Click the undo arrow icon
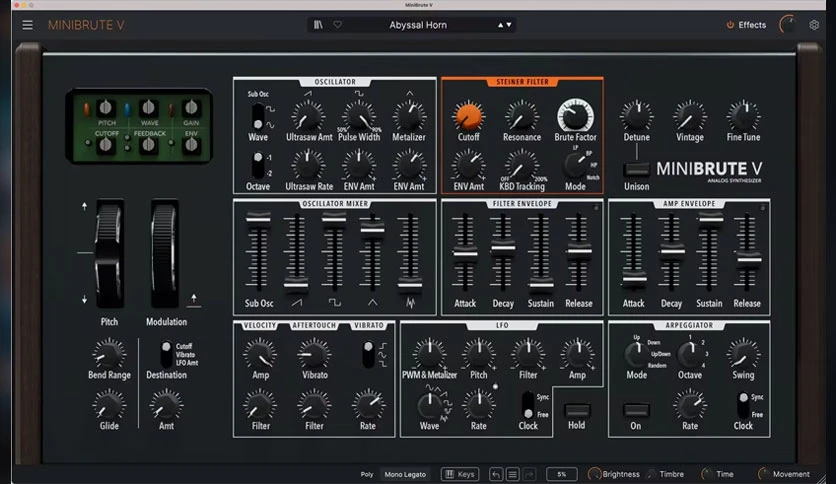Image resolution: width=836 pixels, height=484 pixels. coord(496,474)
